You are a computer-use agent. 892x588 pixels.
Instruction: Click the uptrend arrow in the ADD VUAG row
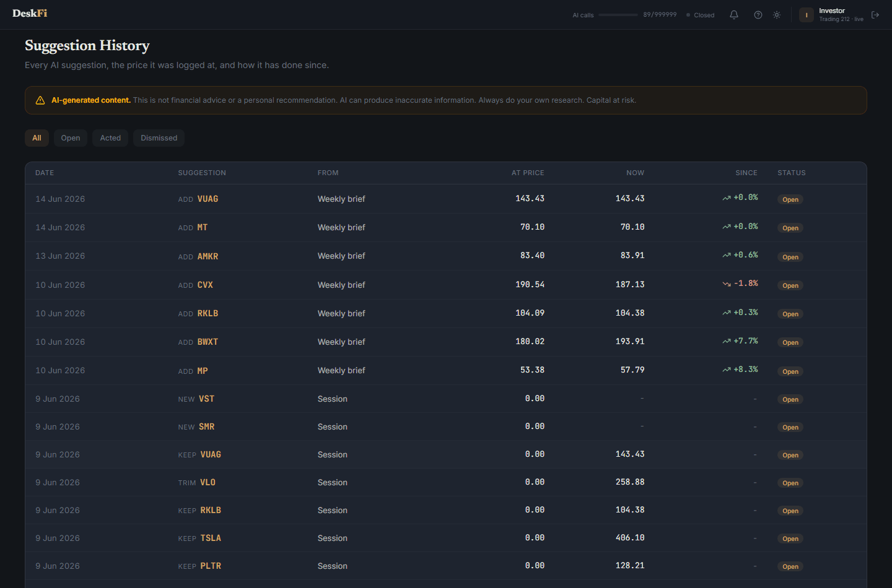(727, 198)
